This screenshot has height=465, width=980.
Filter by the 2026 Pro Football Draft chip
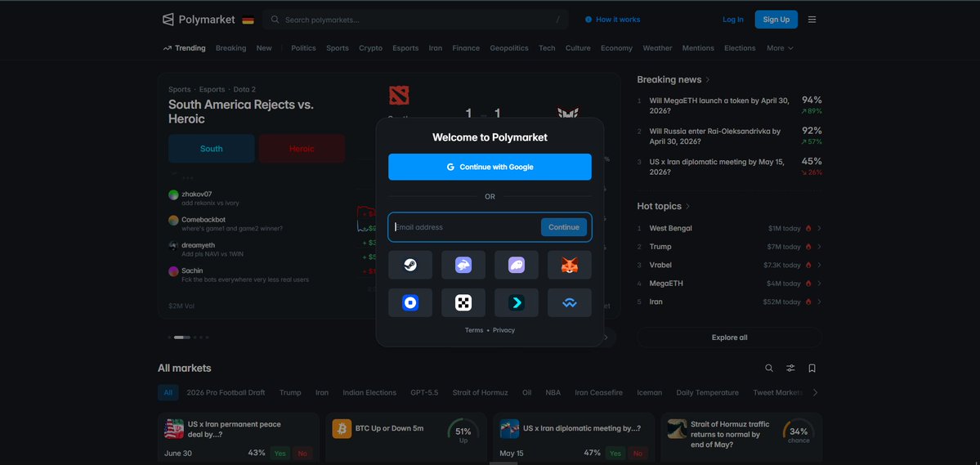[226, 392]
